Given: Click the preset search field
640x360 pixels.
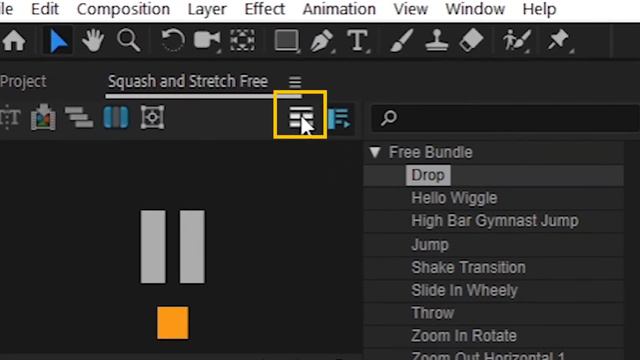Looking at the screenshot, I should point(505,118).
